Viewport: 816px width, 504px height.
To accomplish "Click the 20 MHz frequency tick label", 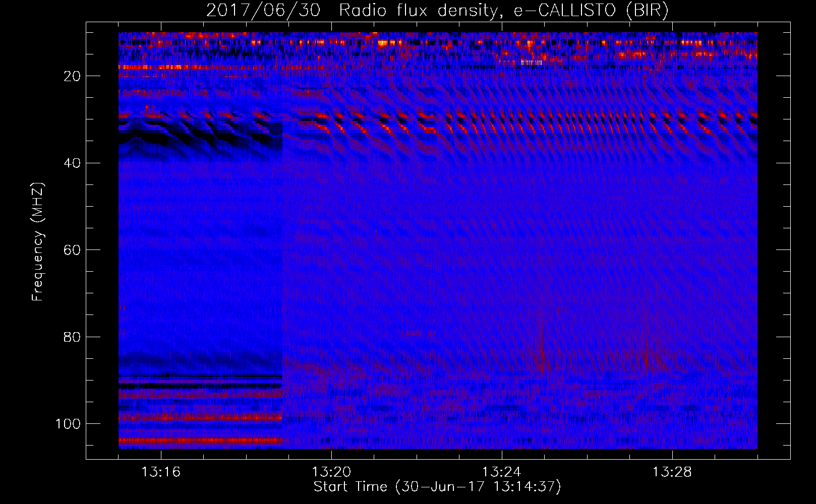I will (73, 76).
